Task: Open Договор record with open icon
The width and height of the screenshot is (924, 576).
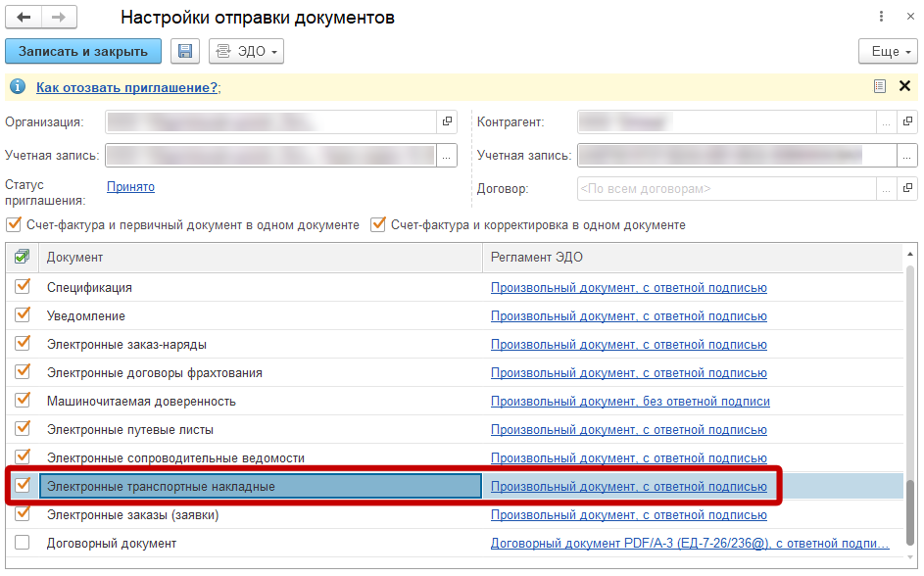Action: (x=907, y=188)
